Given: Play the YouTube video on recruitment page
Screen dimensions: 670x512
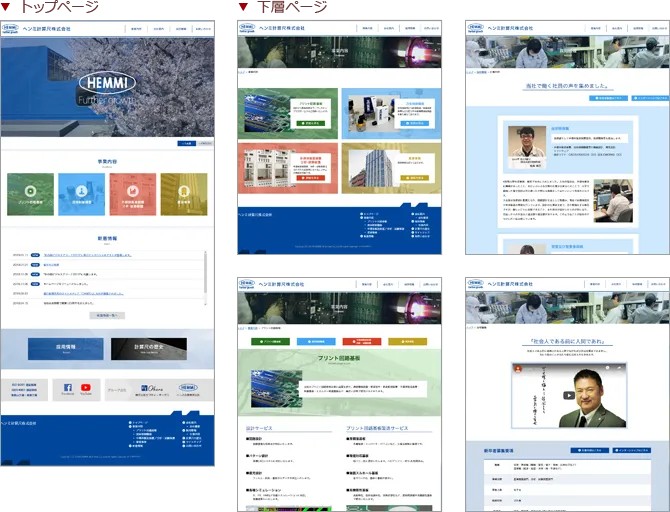Looking at the screenshot, I should tap(569, 395).
